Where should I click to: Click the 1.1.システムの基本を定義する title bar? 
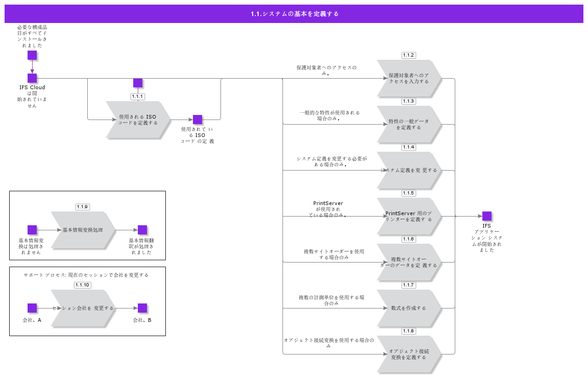[x=294, y=14]
